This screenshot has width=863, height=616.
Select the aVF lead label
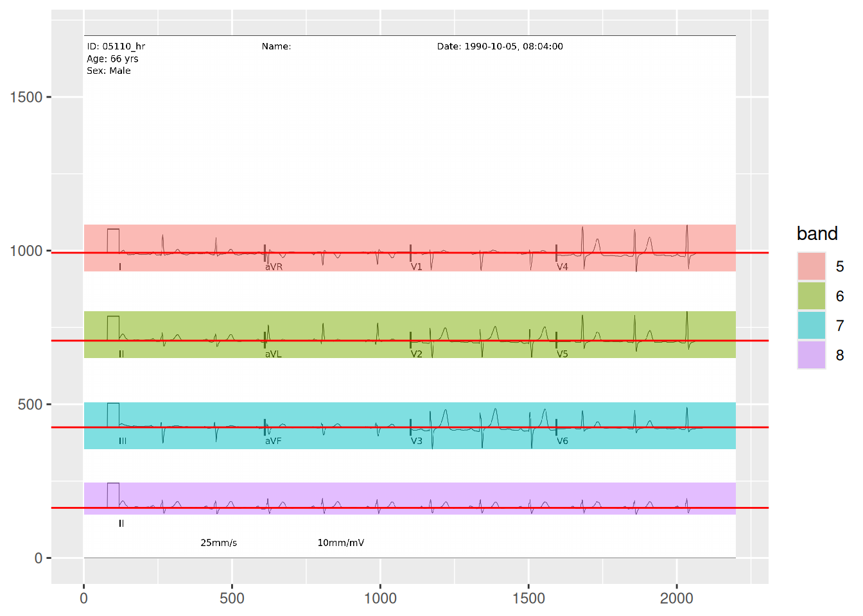[x=273, y=441]
